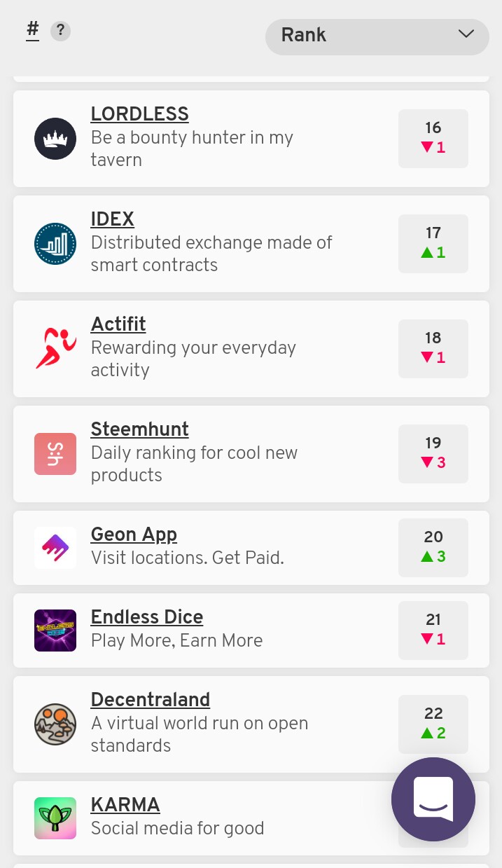Tap the Decentraland landscape icon

55,724
